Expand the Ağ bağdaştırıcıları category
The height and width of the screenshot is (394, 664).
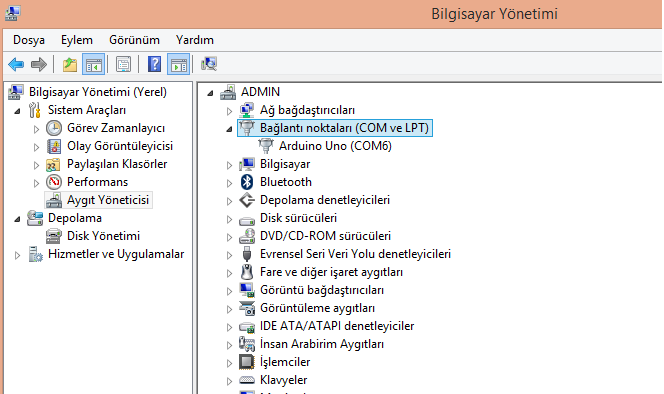(x=229, y=111)
